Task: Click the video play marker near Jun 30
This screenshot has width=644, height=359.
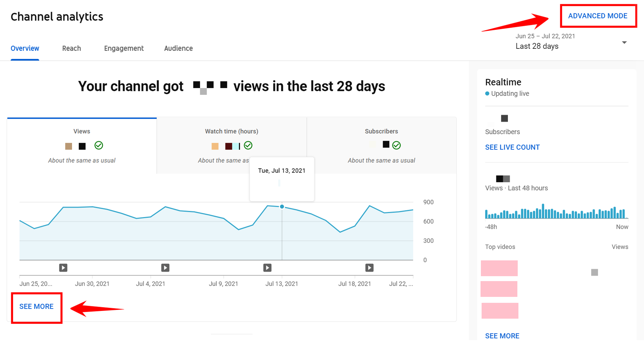Action: (x=63, y=268)
